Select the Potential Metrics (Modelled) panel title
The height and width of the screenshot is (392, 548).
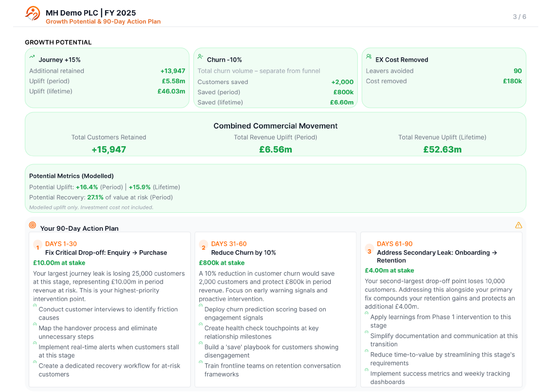pos(71,176)
